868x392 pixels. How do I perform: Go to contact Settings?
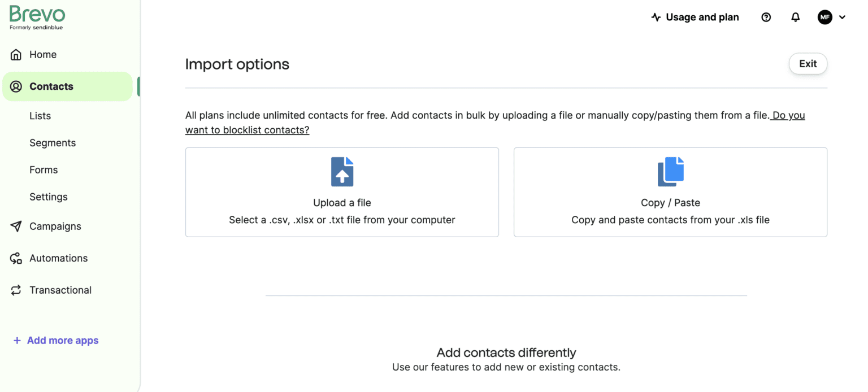[49, 197]
